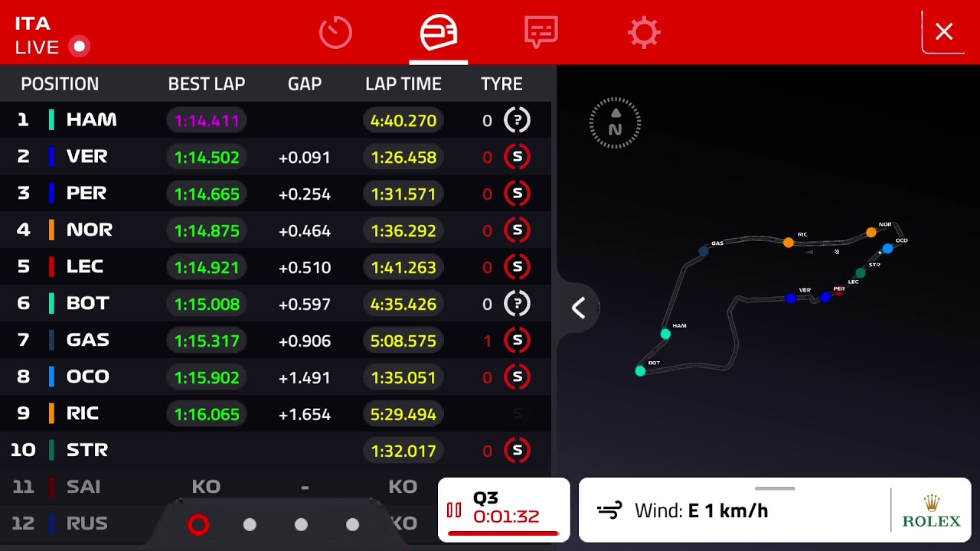Click VER's lap time 1:26.458
This screenshot has width=980, height=551.
[403, 157]
